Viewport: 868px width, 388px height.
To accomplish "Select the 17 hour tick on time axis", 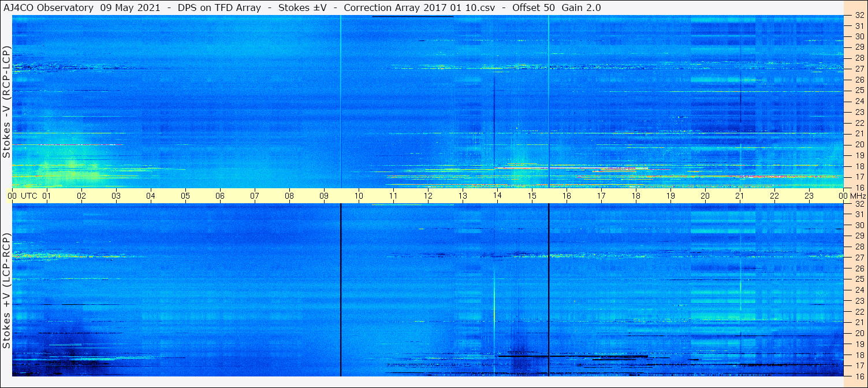I will [x=601, y=196].
